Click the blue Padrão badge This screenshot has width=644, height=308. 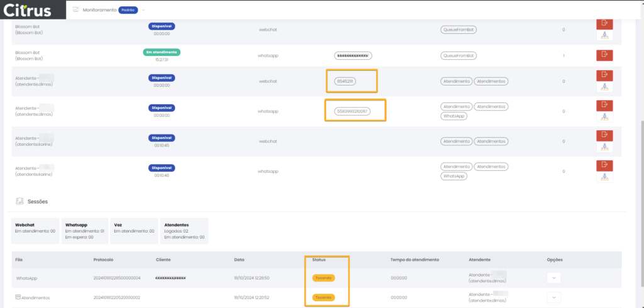coord(128,11)
